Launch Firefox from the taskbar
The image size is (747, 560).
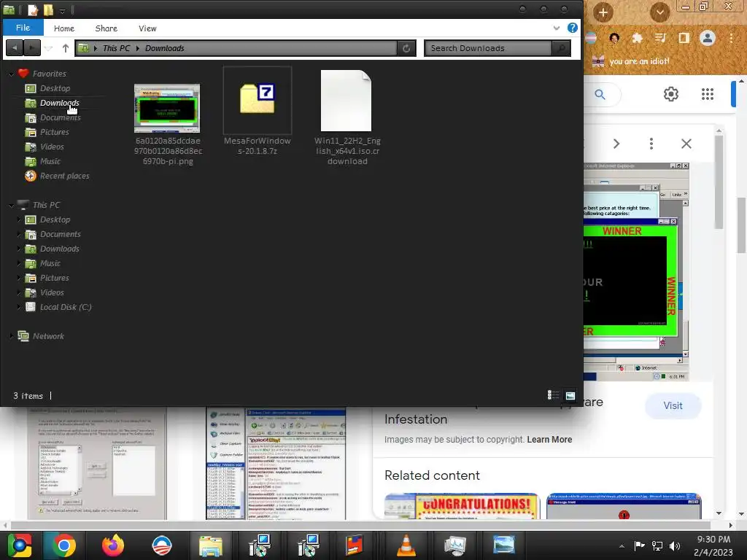(x=112, y=545)
